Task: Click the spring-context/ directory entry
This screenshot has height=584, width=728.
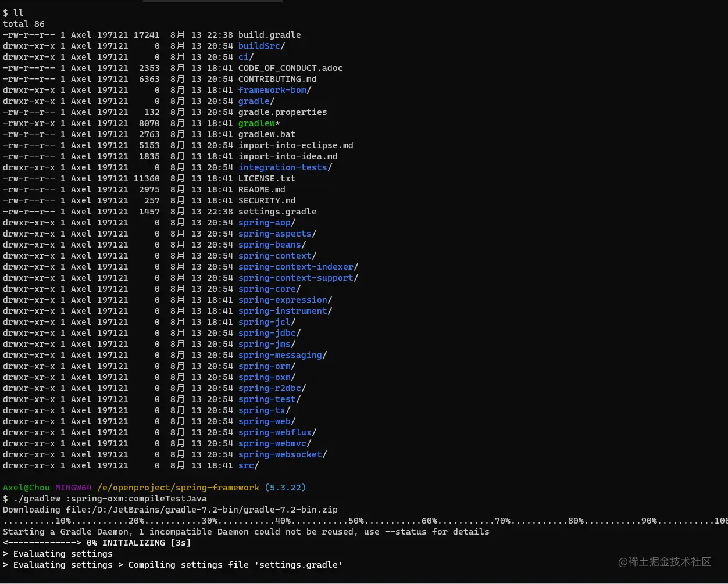Action: [277, 256]
